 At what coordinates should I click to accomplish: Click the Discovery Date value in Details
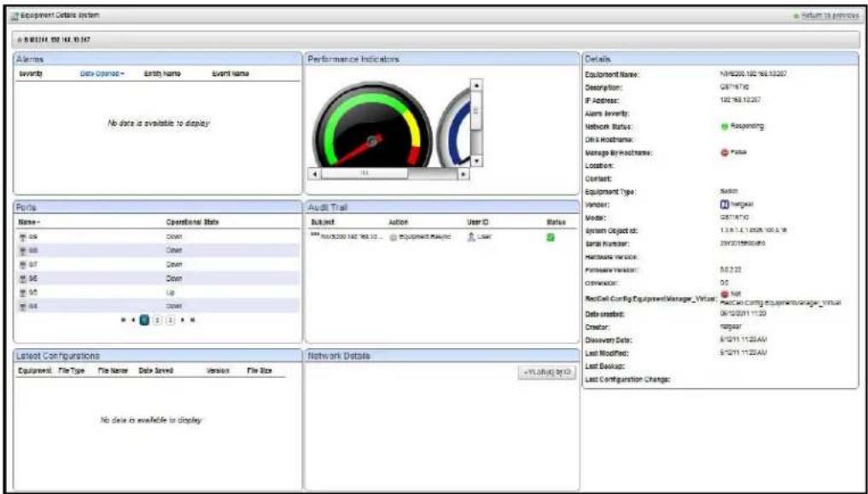pos(743,340)
